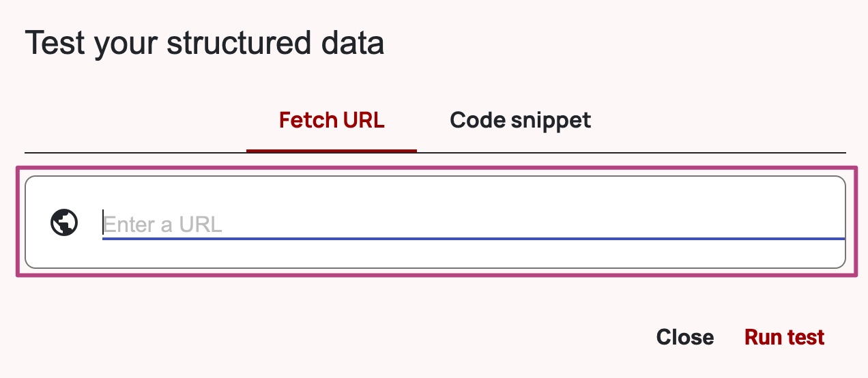
Task: Select the globe symbol left of placeholder
Action: [x=64, y=222]
